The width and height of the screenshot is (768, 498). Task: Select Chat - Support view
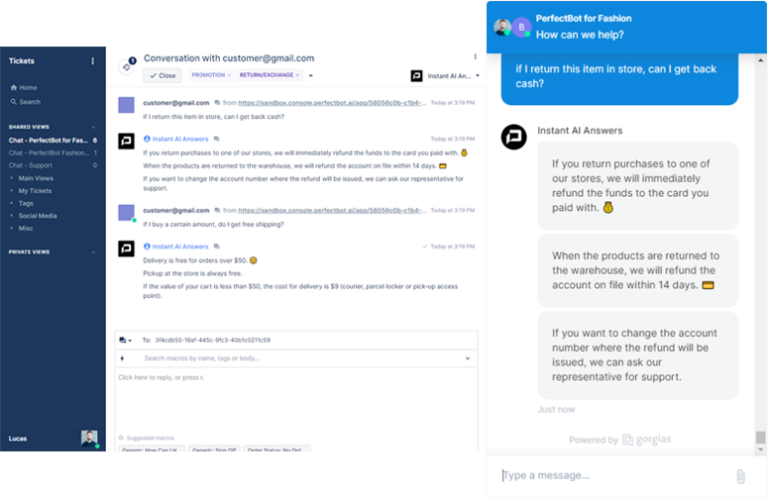[30, 166]
